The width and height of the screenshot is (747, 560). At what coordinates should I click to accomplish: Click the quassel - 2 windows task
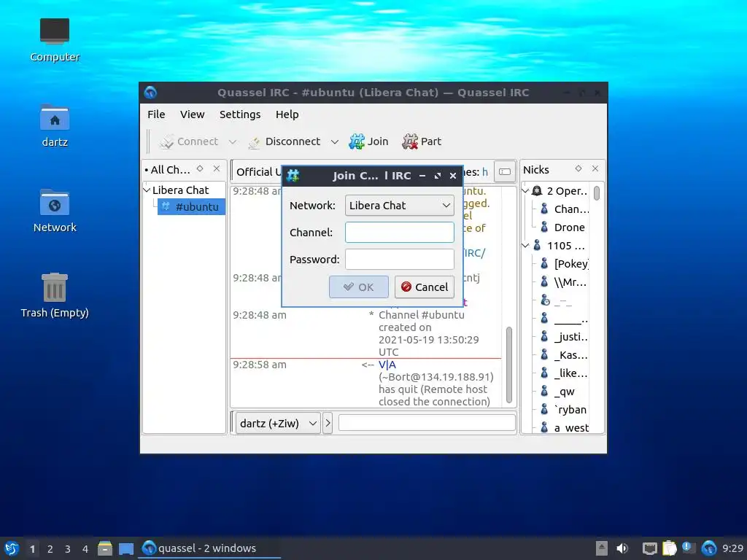(x=209, y=548)
